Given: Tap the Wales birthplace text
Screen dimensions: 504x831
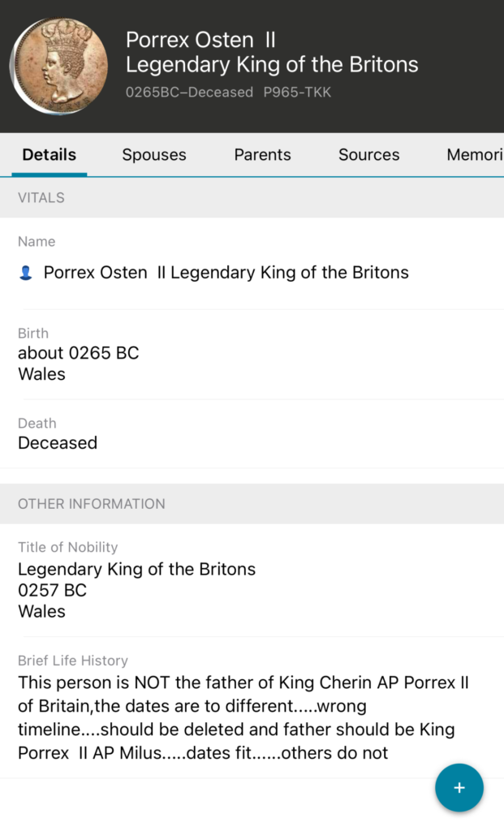Looking at the screenshot, I should (41, 374).
